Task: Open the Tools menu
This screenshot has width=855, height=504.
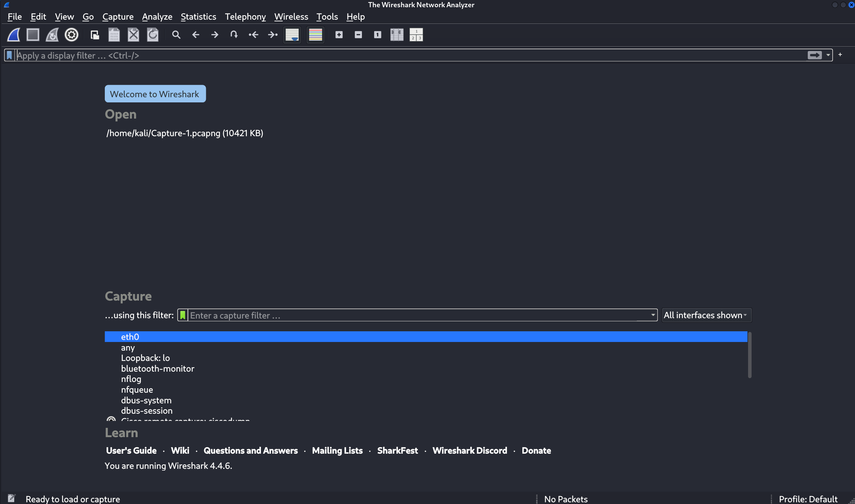Action: tap(327, 17)
